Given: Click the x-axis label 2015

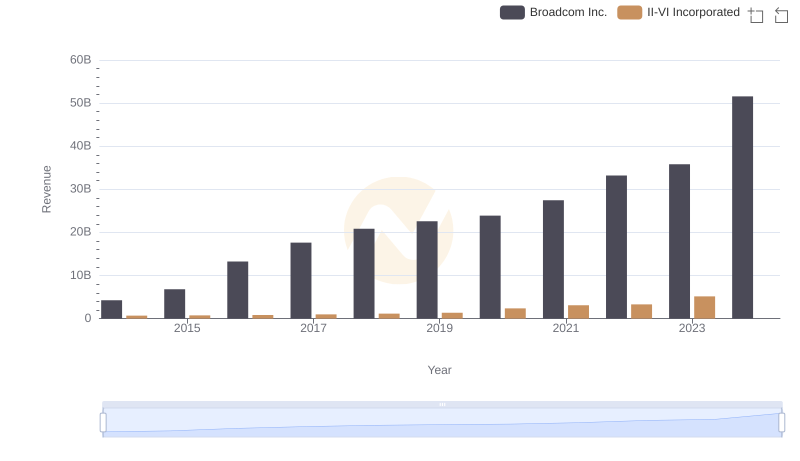Looking at the screenshot, I should (x=187, y=328).
